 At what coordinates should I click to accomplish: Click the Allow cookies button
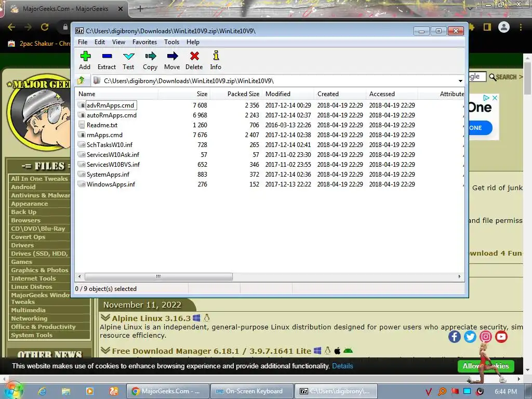coord(486,366)
